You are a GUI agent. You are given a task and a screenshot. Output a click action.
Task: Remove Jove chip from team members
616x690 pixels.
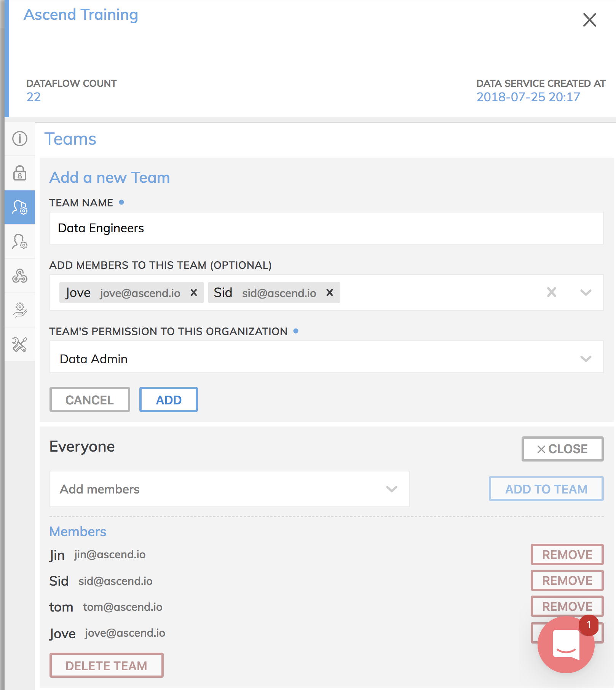tap(194, 292)
